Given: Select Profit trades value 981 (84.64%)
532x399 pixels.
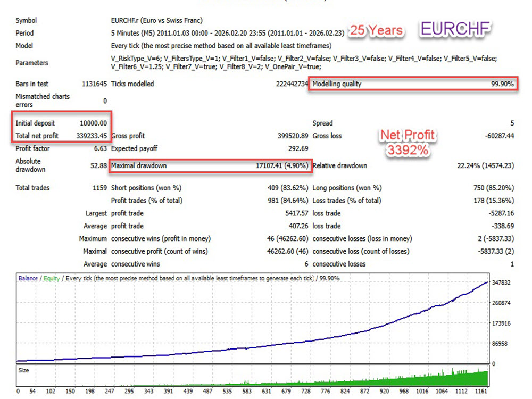Looking at the screenshot, I should tap(288, 201).
